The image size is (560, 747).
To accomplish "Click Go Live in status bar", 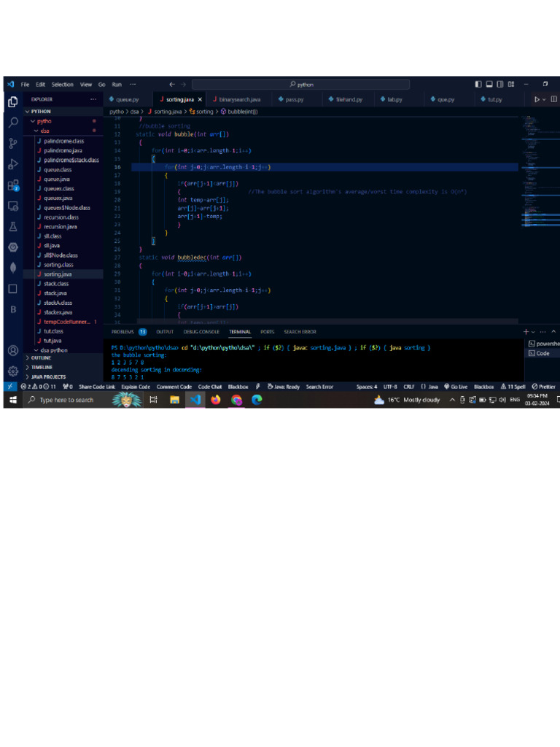I will [x=456, y=387].
